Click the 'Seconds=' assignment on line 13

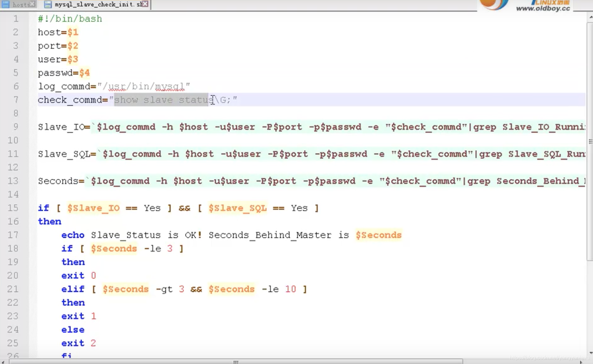click(61, 181)
